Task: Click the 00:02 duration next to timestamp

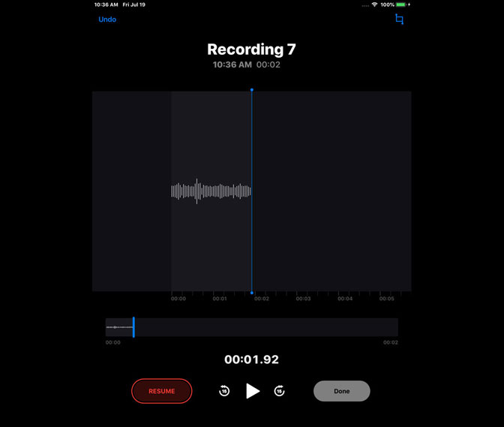Action: click(268, 65)
